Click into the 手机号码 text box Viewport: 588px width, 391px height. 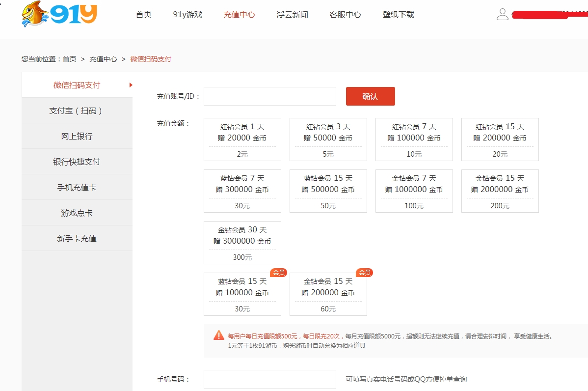[x=270, y=379]
